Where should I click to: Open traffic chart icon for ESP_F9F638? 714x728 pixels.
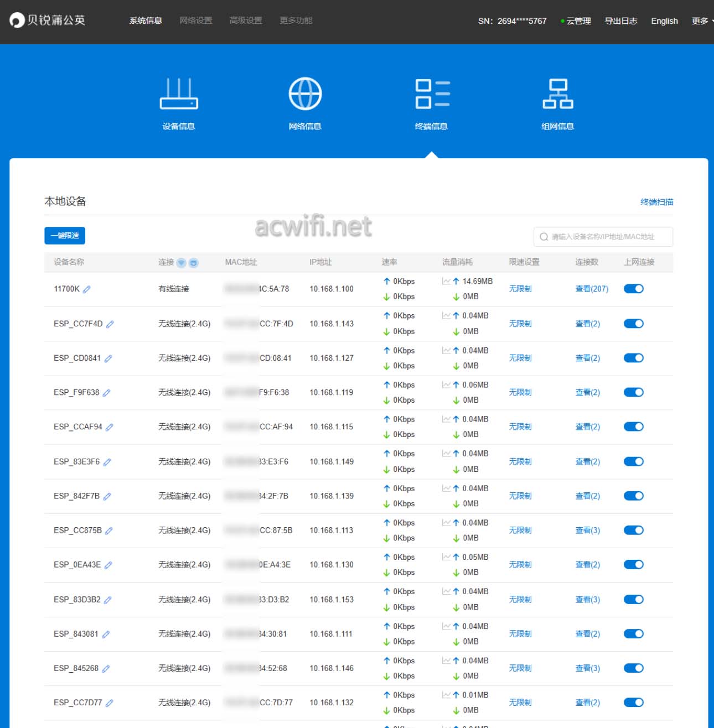click(x=446, y=384)
